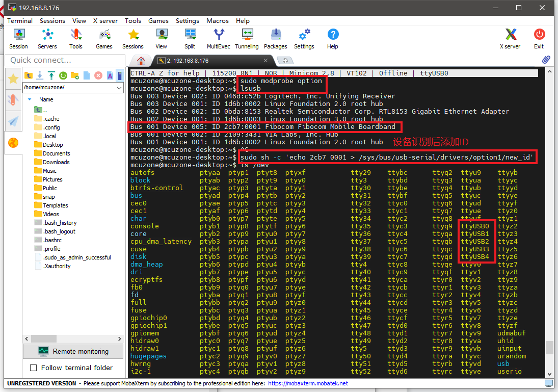Go to parent folder in SFTP toolbar
Screen dimensions: 558x392
click(29, 75)
